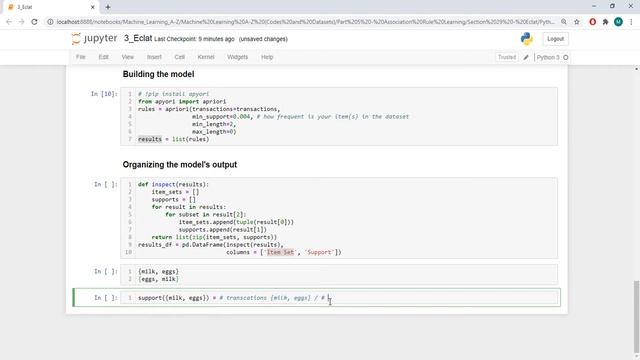Close the 3_Eclat browser tab
This screenshot has height=360, width=640.
(x=93, y=7)
